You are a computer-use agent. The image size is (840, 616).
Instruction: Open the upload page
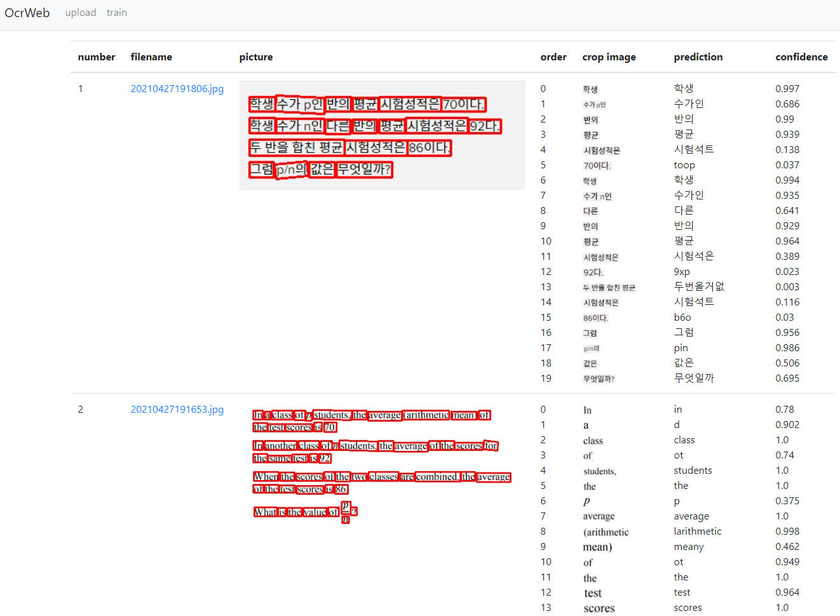(x=81, y=12)
